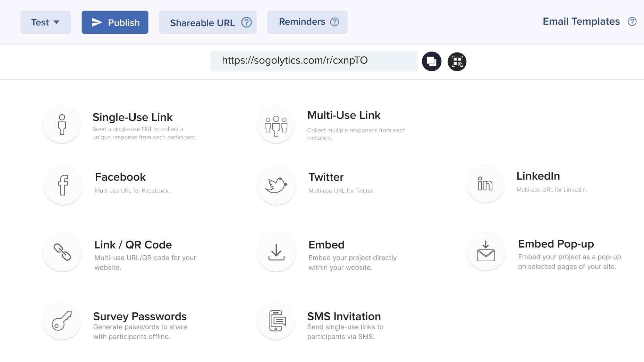Click help icon beside Shareable URL

(x=246, y=23)
